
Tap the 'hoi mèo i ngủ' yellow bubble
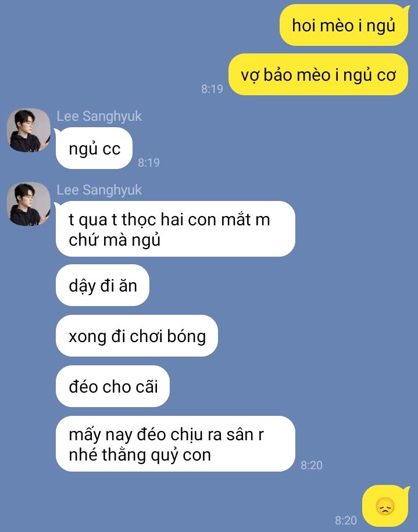click(x=344, y=25)
